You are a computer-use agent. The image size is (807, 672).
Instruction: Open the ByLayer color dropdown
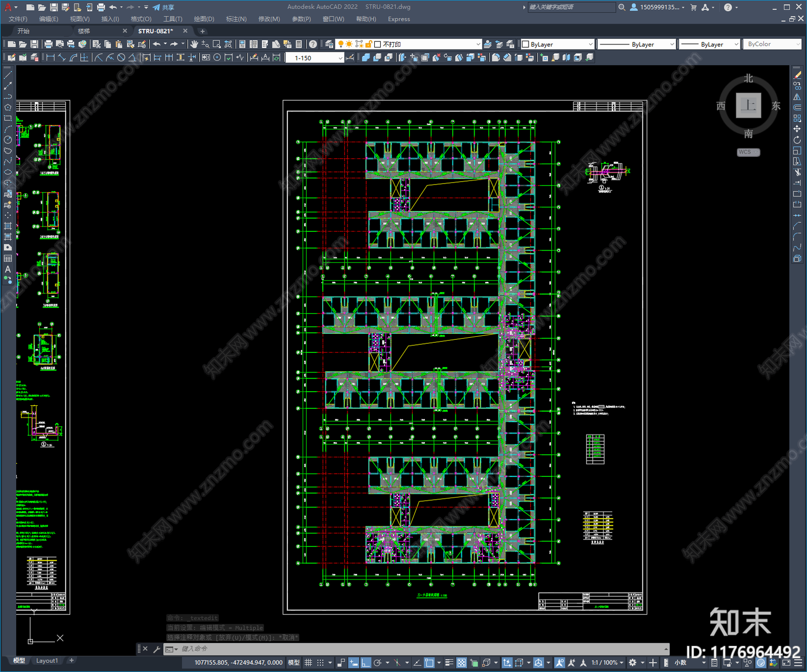click(x=557, y=44)
